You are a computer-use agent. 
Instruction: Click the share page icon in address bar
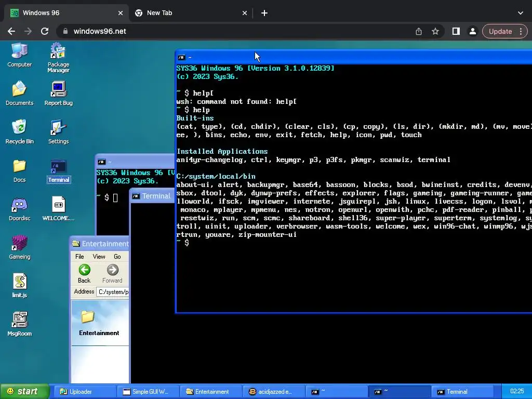click(419, 31)
